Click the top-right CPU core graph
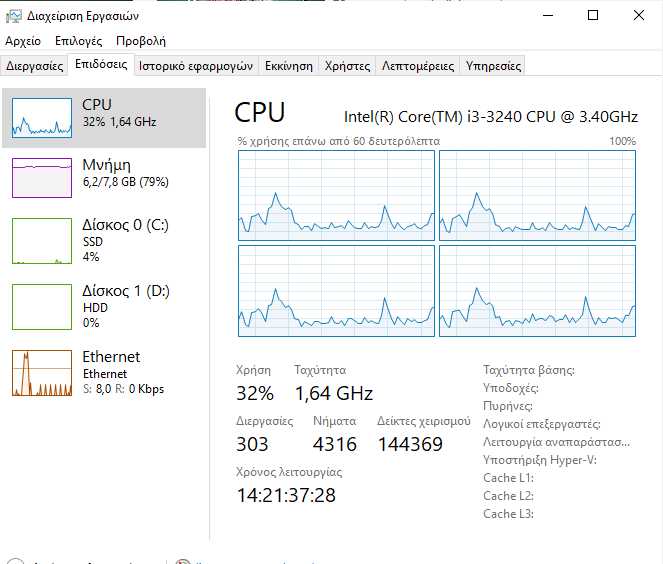The width and height of the screenshot is (663, 564). (537, 196)
